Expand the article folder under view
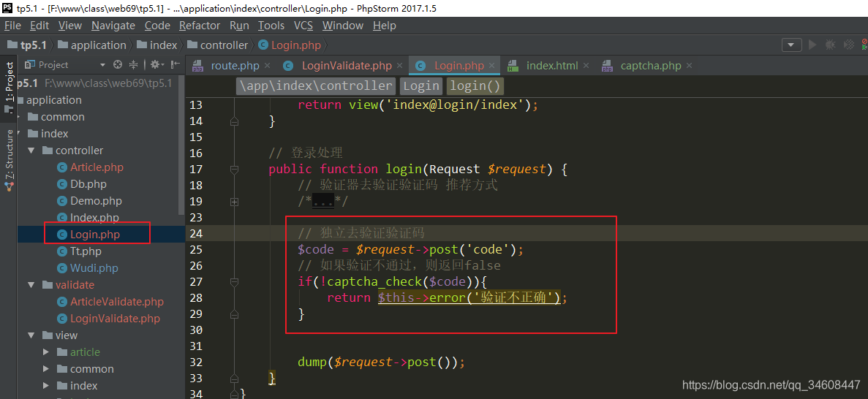This screenshot has height=399, width=868. (x=47, y=352)
